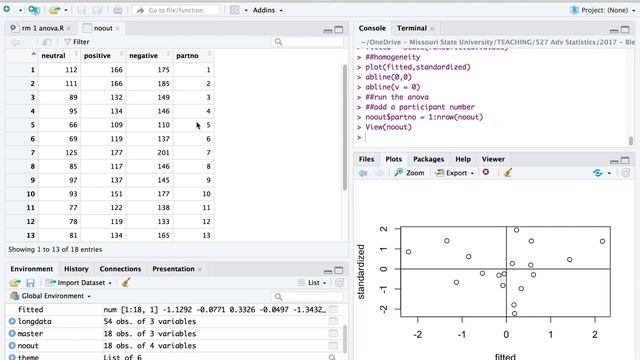The width and height of the screenshot is (640, 360).
Task: Click the refresh environment icon
Action: [339, 283]
